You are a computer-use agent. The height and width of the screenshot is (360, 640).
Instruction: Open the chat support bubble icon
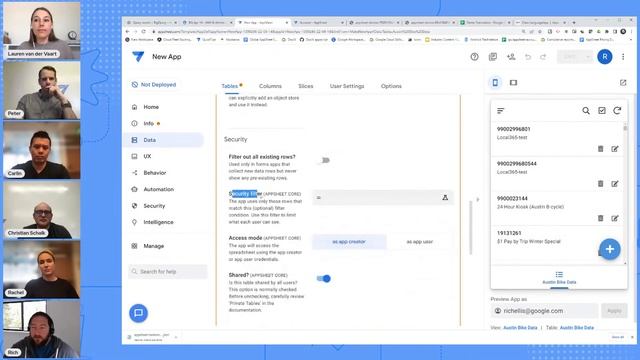[138, 313]
